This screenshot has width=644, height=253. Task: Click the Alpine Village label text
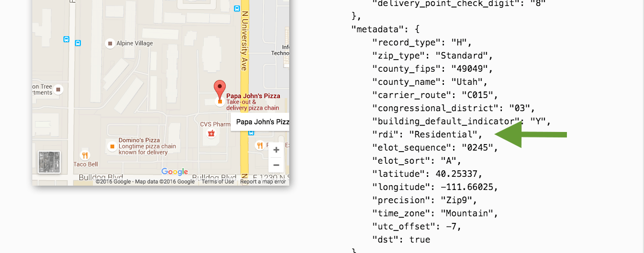coord(134,43)
